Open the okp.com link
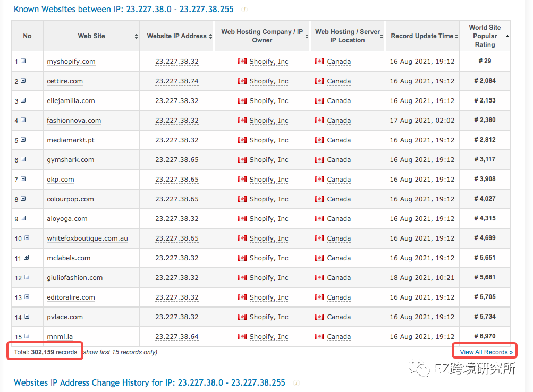Viewport: 533px width, 392px height. [61, 180]
